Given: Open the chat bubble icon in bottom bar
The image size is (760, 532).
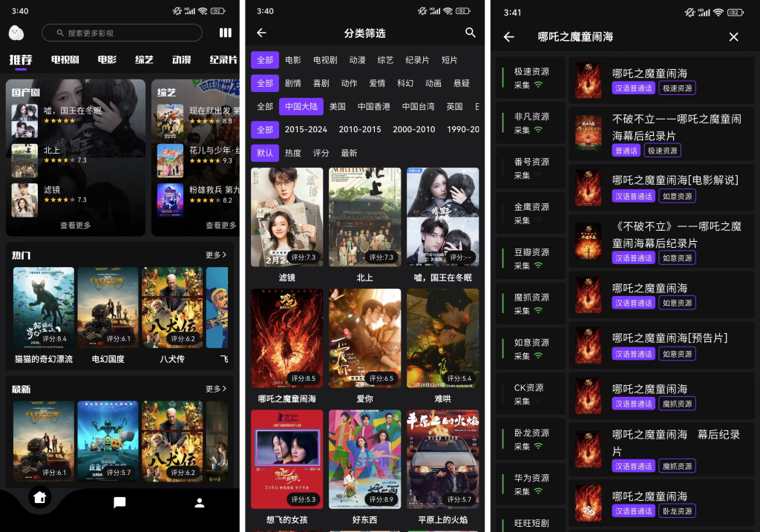Looking at the screenshot, I should (x=119, y=502).
